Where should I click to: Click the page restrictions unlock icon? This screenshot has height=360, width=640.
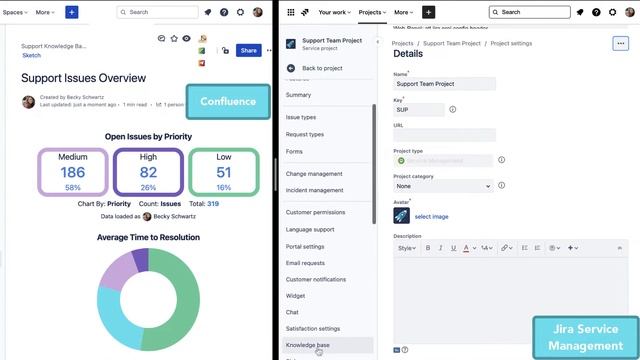[225, 51]
